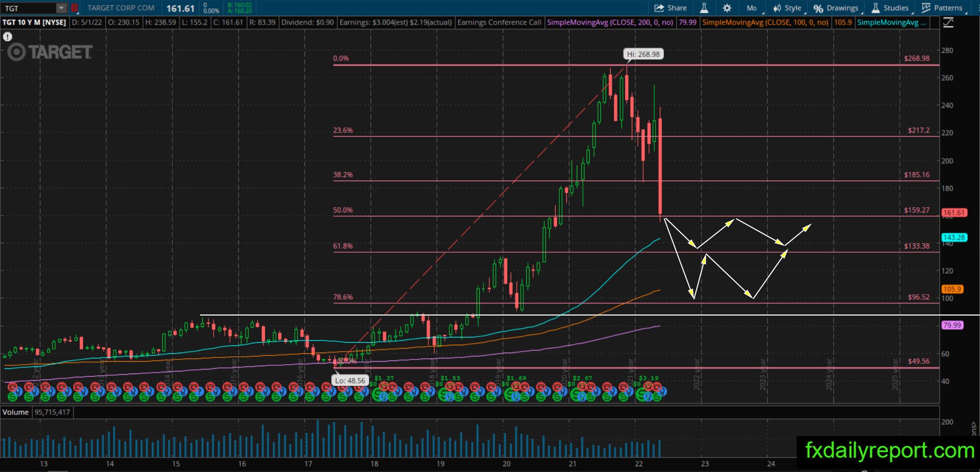Click the 'Hi: 268.98' price bubble
980x472 pixels.
(643, 54)
